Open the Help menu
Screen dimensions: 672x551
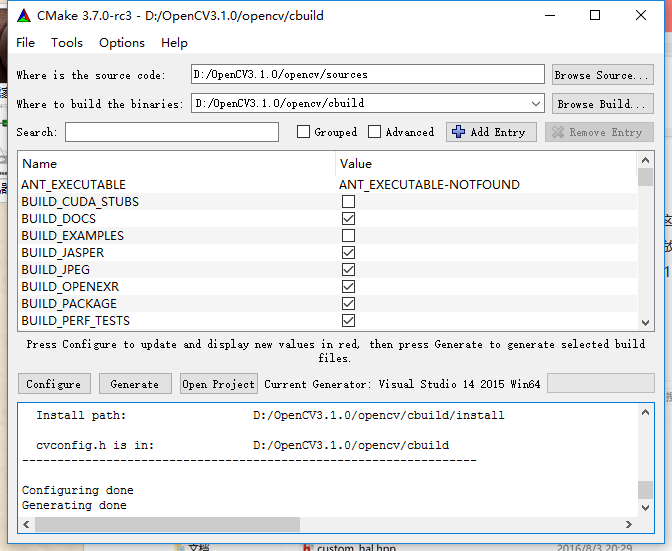tap(174, 43)
